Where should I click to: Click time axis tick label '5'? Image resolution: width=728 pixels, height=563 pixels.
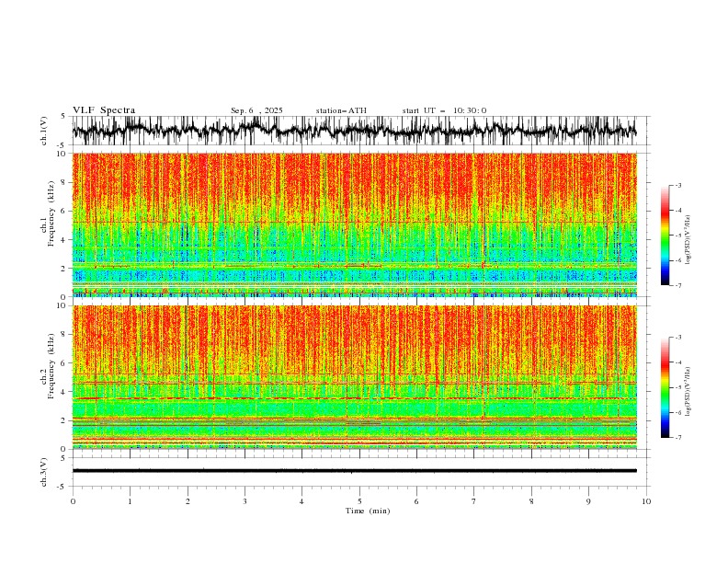[359, 501]
